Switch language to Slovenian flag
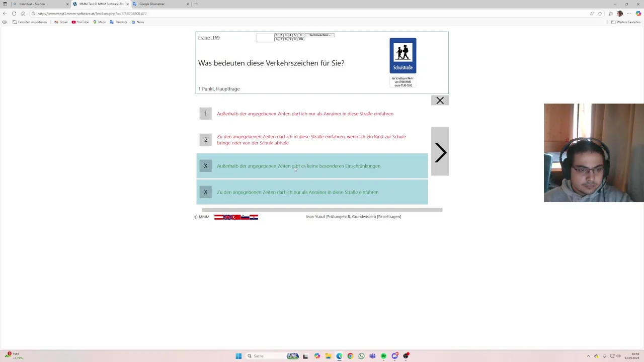This screenshot has height=362, width=644. click(245, 217)
